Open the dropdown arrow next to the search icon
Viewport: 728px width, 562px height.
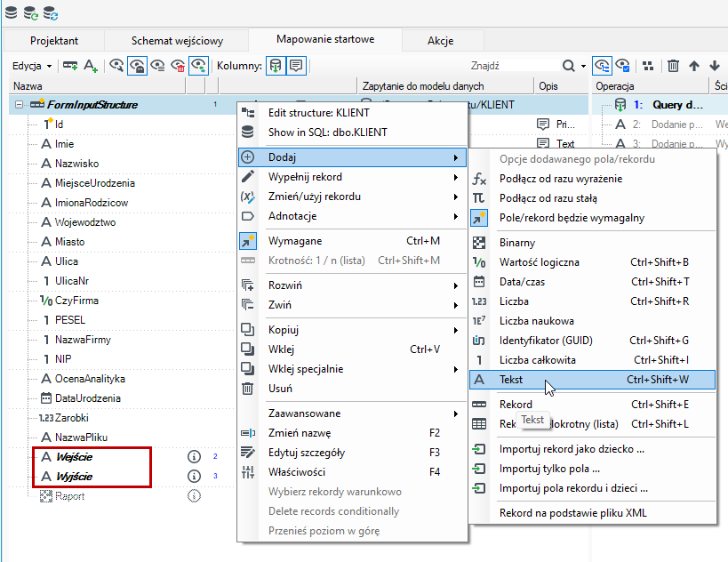(584, 66)
